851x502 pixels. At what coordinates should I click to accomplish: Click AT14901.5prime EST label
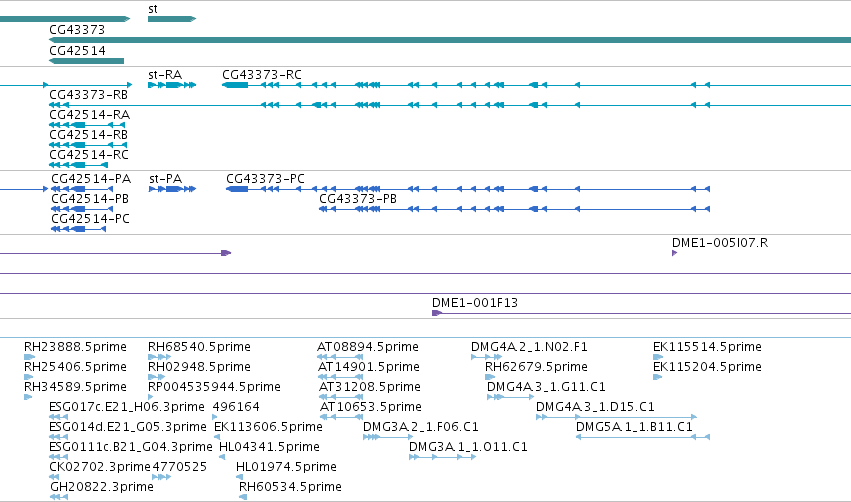(369, 367)
